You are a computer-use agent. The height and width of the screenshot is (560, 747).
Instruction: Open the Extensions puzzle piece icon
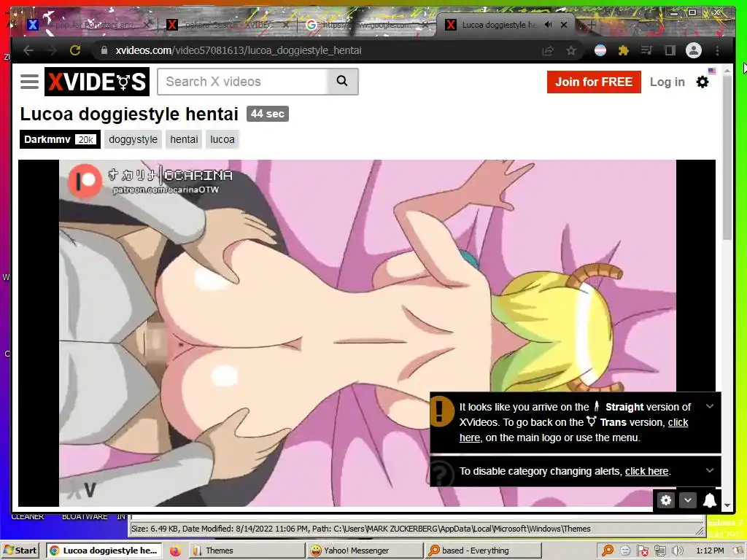coord(623,50)
